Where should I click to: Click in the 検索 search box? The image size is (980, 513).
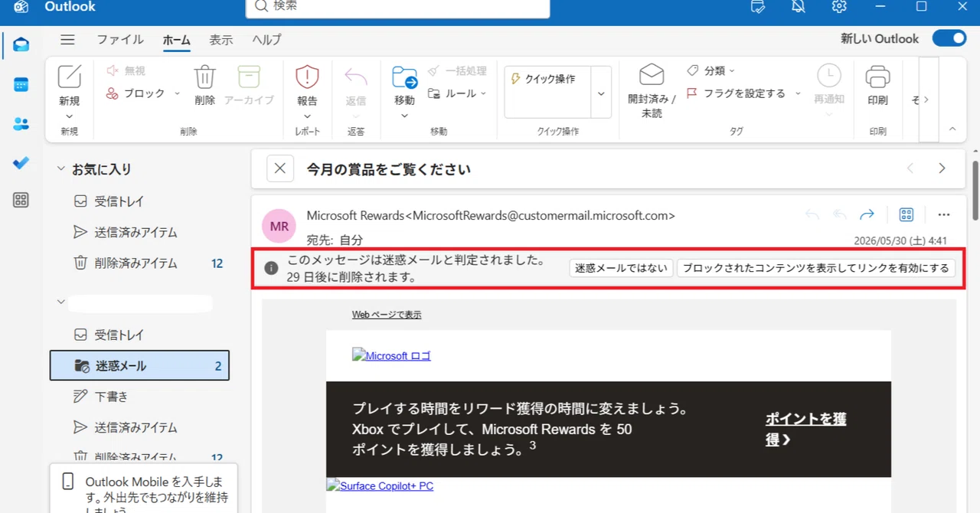point(397,6)
